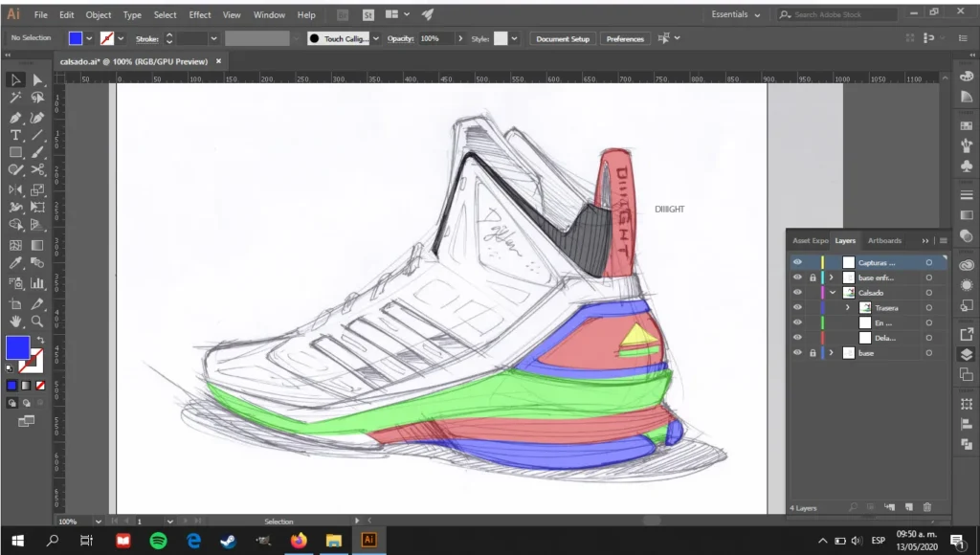The width and height of the screenshot is (980, 555).
Task: Collapse the Calsado layer group
Action: click(833, 293)
